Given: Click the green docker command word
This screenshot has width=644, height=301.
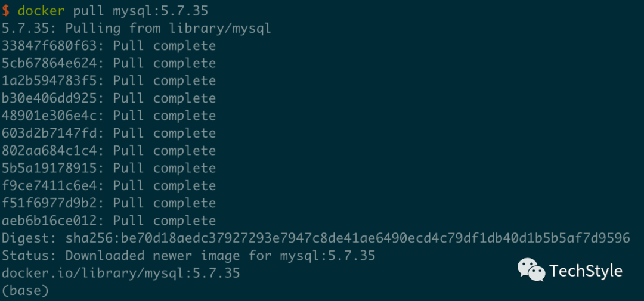Looking at the screenshot, I should pos(41,11).
